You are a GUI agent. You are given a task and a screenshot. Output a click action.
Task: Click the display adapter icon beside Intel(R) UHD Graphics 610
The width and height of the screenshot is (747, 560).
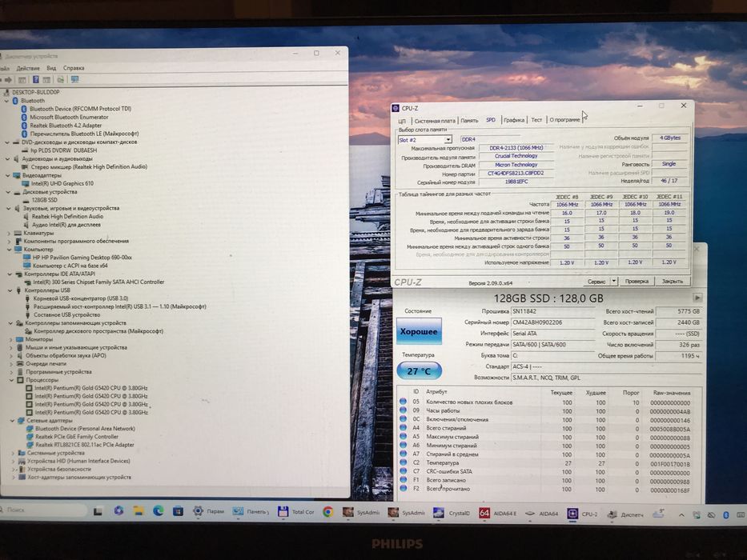coord(26,183)
